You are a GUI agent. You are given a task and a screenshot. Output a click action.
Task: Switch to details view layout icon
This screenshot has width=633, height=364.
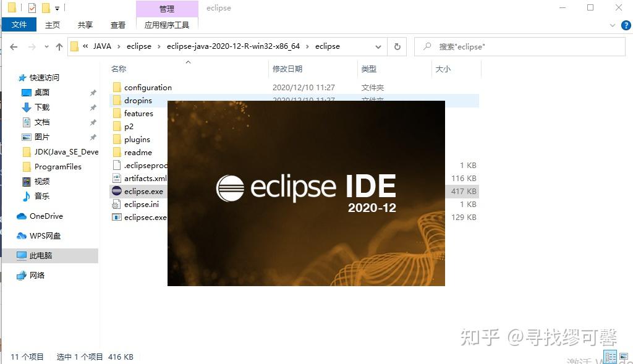pos(610,357)
